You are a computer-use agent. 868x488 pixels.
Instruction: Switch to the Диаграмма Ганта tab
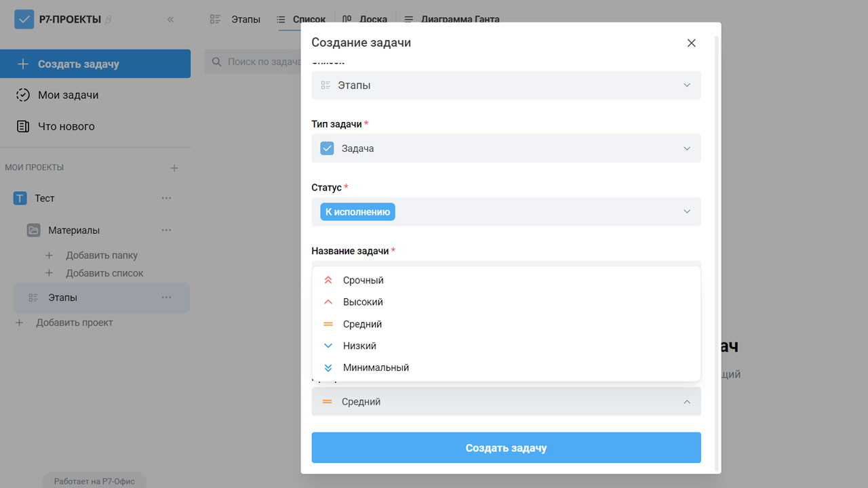point(452,20)
